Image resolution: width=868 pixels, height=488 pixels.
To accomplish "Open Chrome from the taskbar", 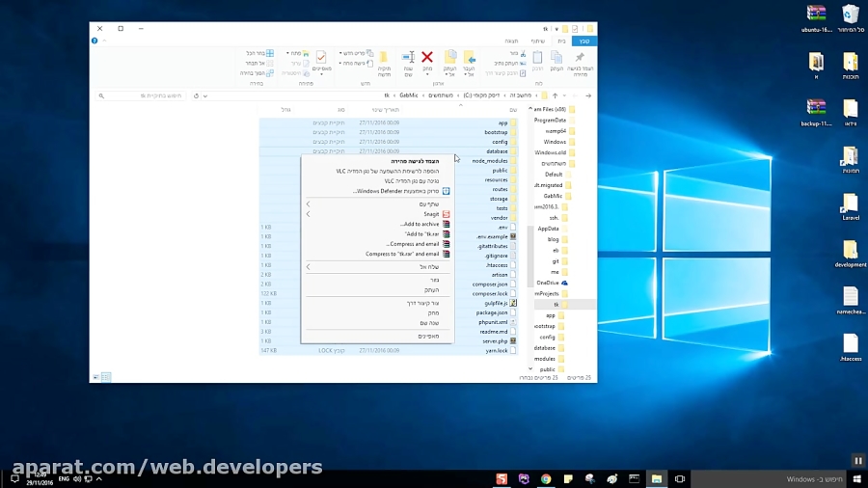I will [546, 478].
